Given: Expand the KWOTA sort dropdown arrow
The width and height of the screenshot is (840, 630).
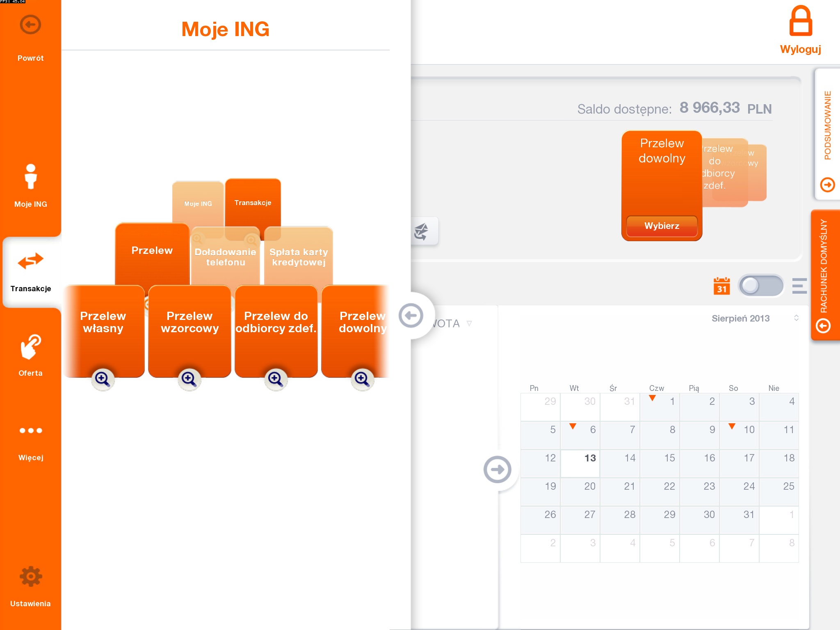Looking at the screenshot, I should 469,324.
